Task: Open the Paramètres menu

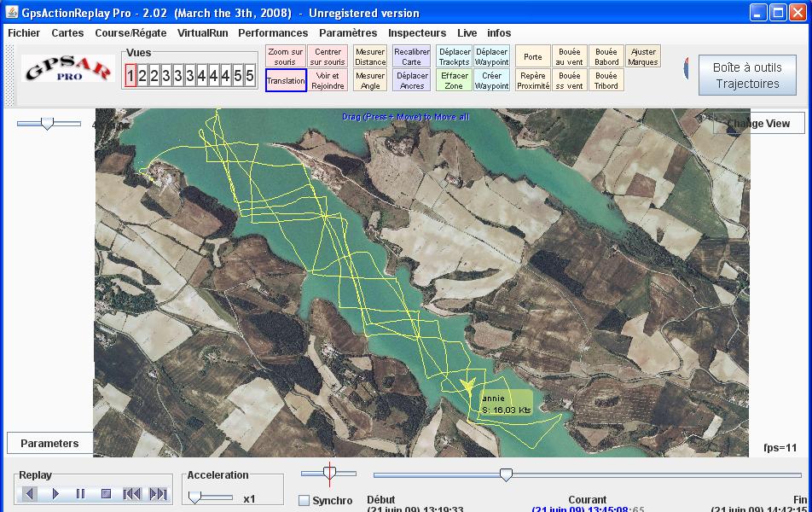Action: [x=348, y=32]
